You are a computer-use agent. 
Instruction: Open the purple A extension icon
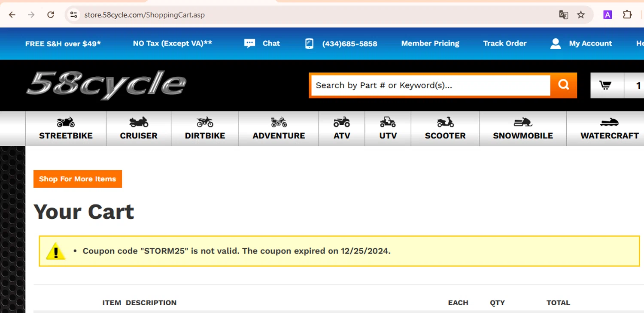tap(608, 15)
